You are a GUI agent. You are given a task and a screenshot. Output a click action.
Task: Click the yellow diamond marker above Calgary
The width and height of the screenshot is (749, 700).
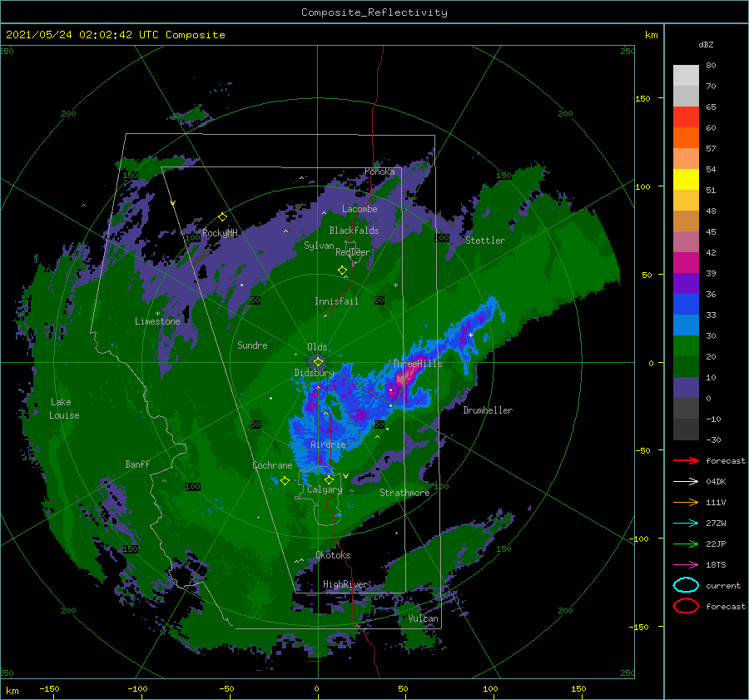click(329, 479)
